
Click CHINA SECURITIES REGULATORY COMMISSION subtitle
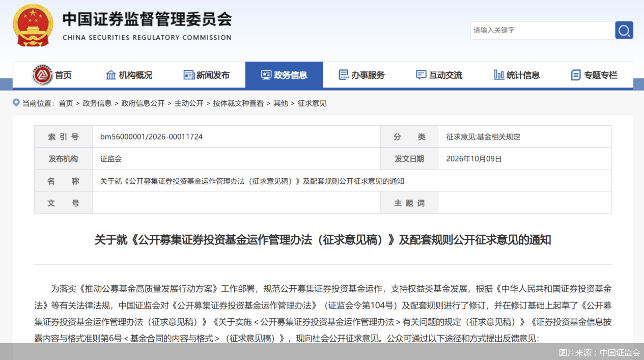coord(147,37)
